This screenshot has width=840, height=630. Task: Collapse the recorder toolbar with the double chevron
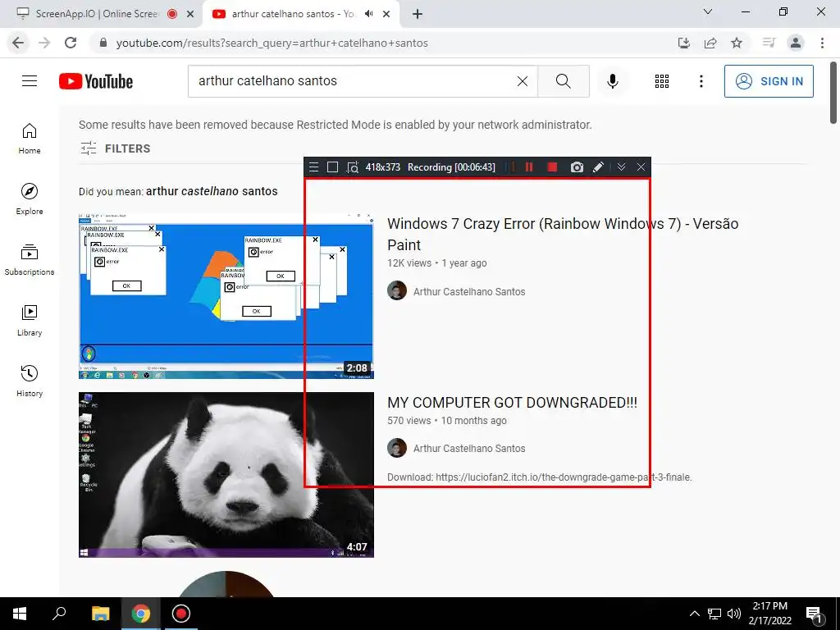pos(622,167)
